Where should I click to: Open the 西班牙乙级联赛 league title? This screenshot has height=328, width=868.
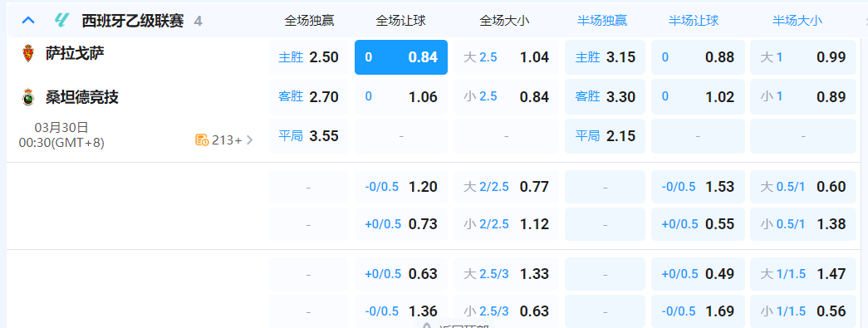133,21
